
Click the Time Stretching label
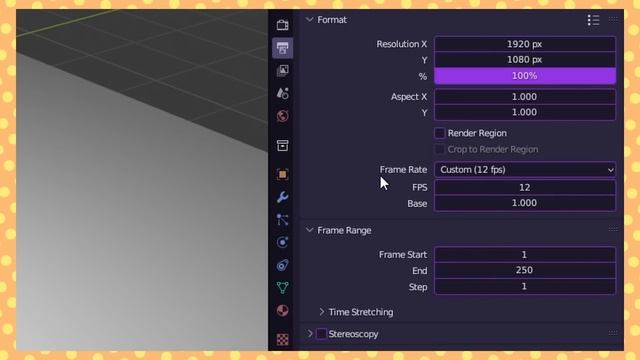point(361,312)
